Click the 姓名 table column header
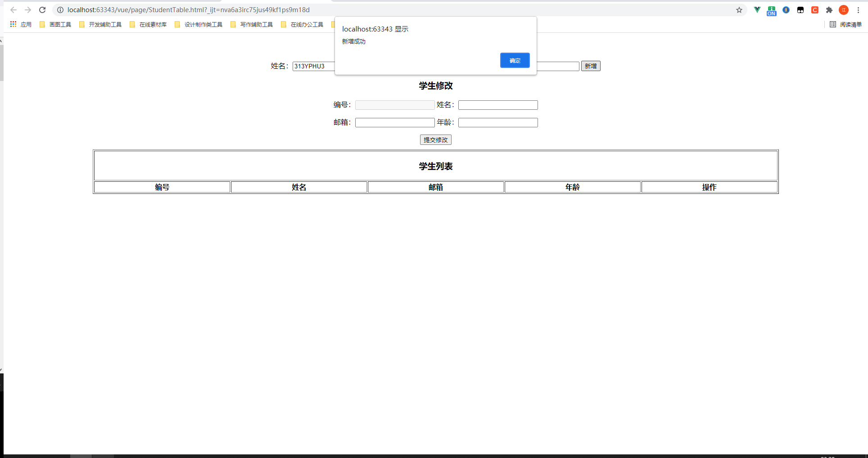868x458 pixels. [x=299, y=187]
